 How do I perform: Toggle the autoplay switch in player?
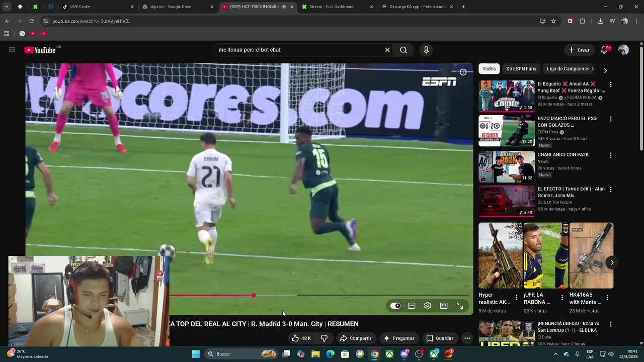[x=395, y=306]
